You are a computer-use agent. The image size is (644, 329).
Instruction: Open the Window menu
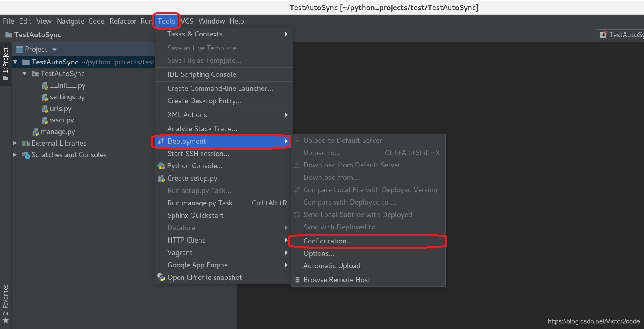click(x=212, y=21)
